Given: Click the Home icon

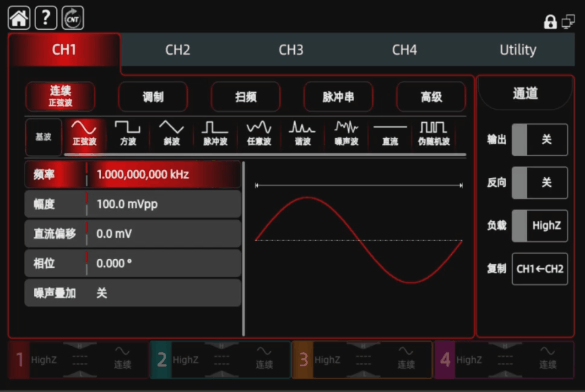Looking at the screenshot, I should coord(19,19).
